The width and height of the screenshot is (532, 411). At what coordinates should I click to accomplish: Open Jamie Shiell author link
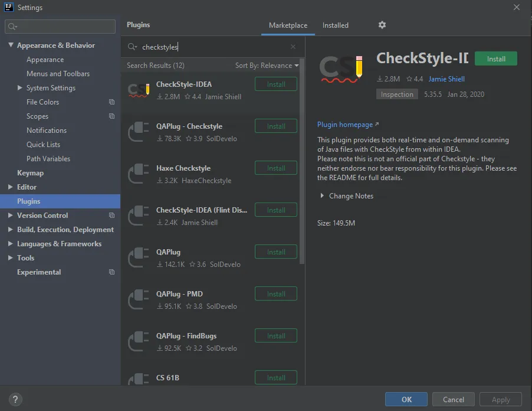coord(446,79)
